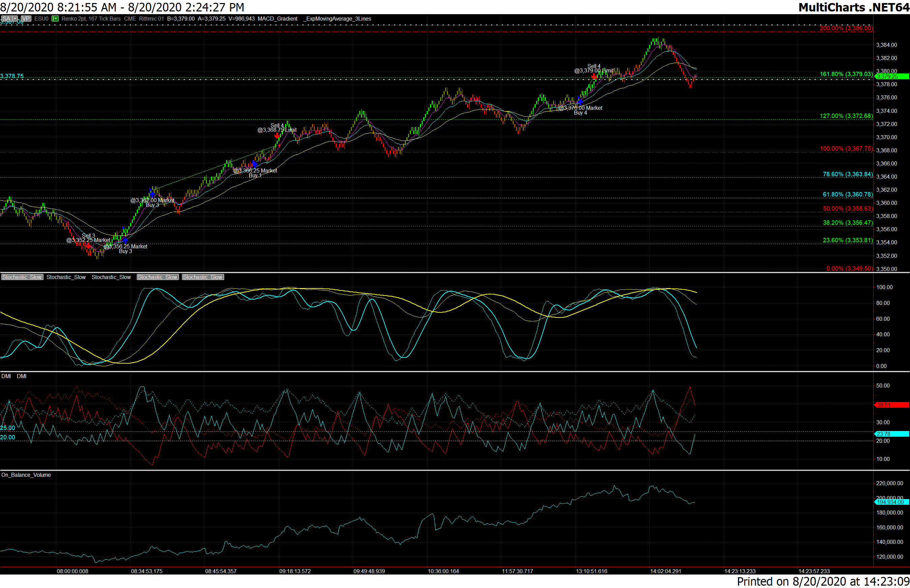Open the dropdown arrow beside SA
Image resolution: width=910 pixels, height=588 pixels.
15,19
